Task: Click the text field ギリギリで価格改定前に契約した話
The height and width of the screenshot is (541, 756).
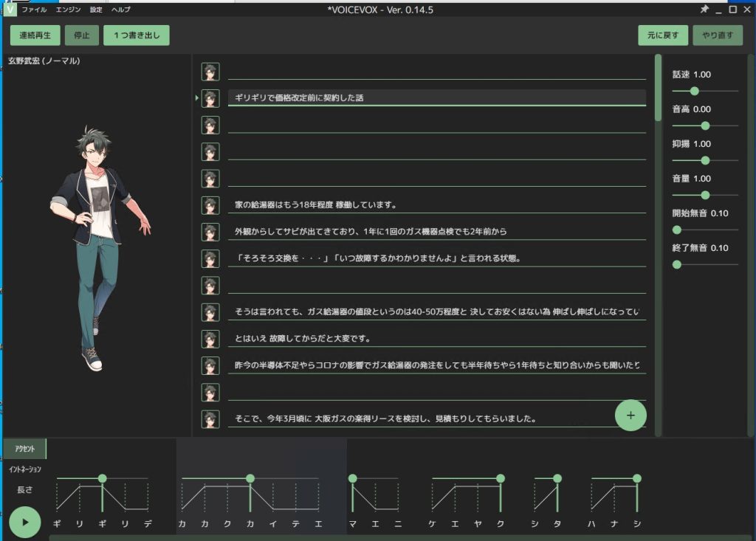Action: (x=437, y=98)
